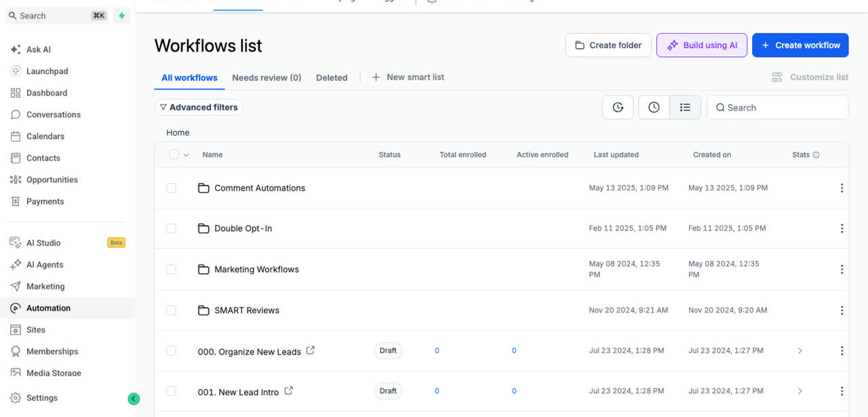
Task: Switch to the clock history view
Action: (654, 107)
